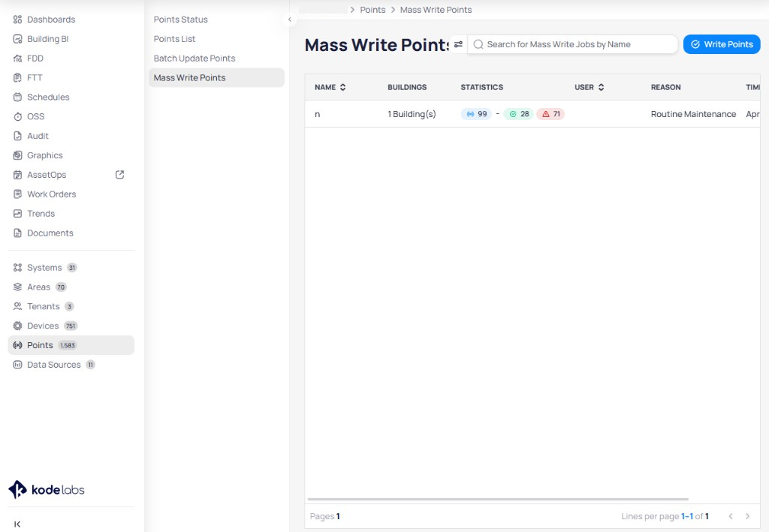Screen dimensions: 769x532
Task: Open the Data Sources icon
Action: [18, 365]
